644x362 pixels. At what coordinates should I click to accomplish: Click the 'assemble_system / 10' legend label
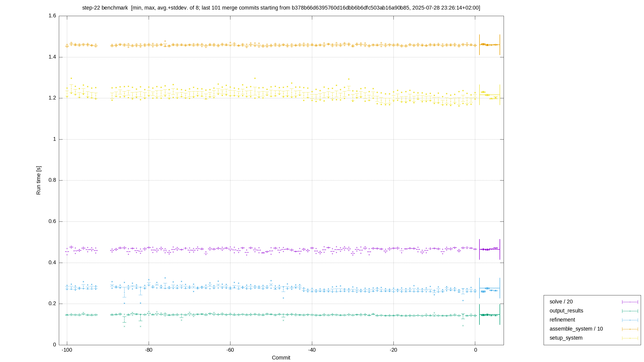(x=576, y=329)
